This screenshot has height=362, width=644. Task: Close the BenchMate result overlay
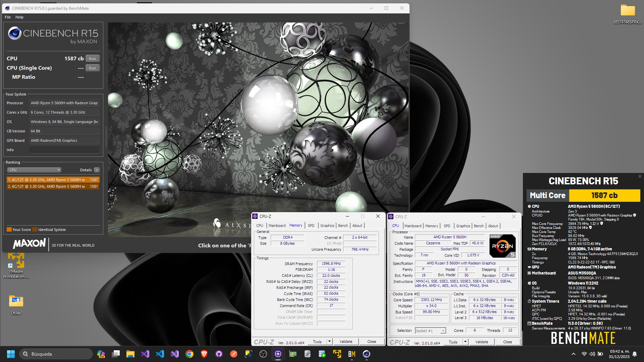click(640, 176)
